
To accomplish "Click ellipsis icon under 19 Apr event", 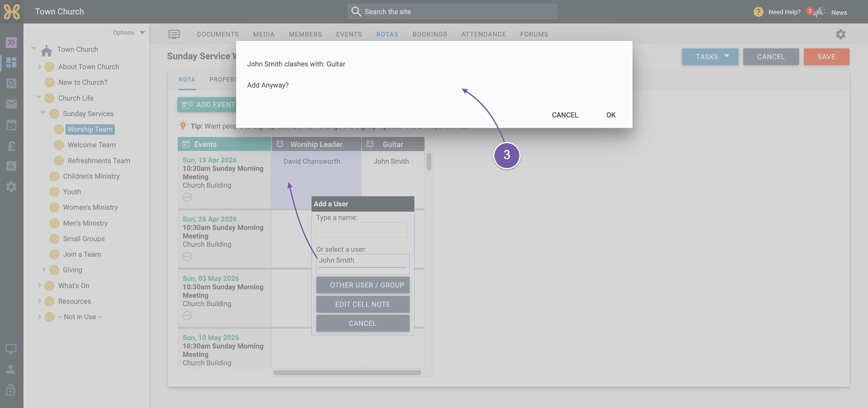I will click(187, 197).
